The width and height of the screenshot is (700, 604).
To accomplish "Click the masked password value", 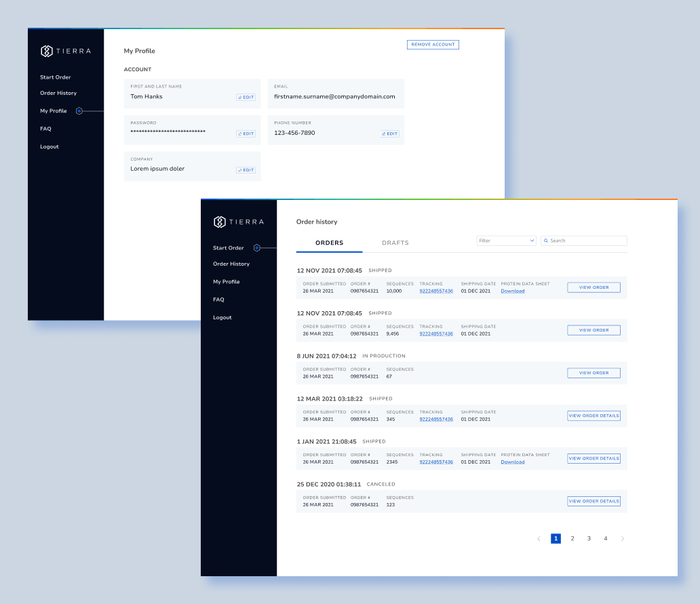I will 168,131.
